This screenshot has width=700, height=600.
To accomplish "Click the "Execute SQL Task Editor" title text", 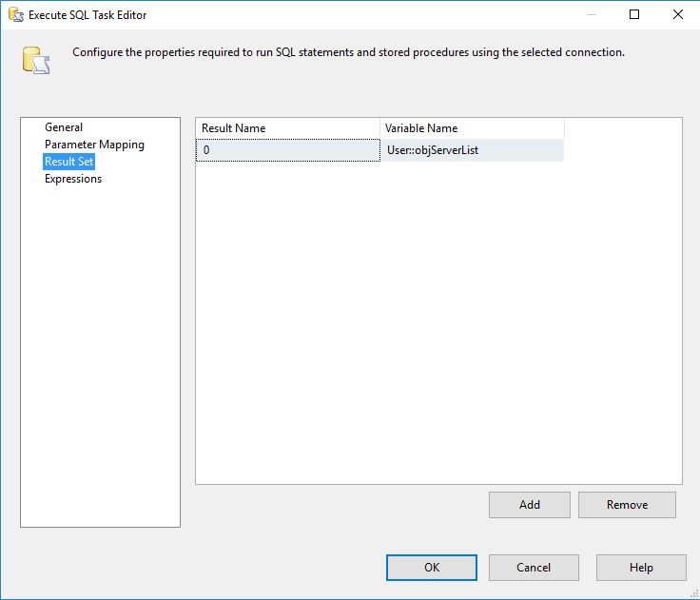I will click(x=87, y=15).
